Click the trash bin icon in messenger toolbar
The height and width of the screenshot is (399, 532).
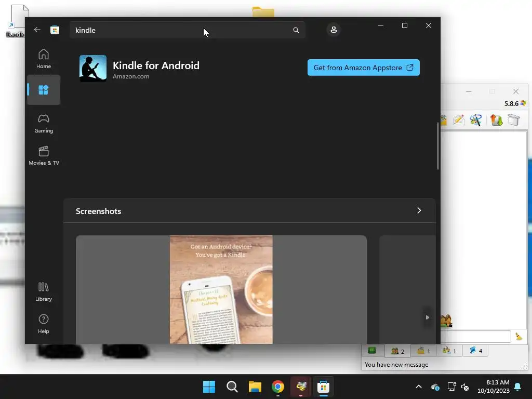(514, 120)
